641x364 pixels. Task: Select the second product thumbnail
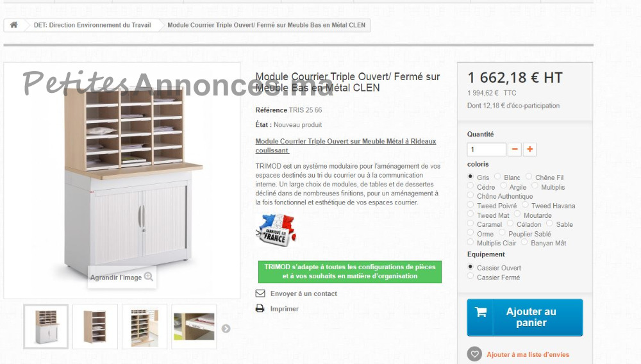[x=96, y=326]
